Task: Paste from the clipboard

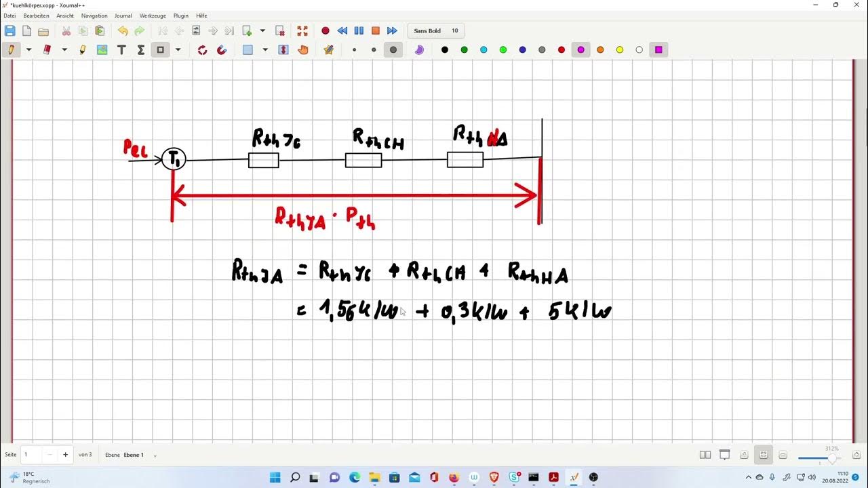Action: pyautogui.click(x=100, y=30)
